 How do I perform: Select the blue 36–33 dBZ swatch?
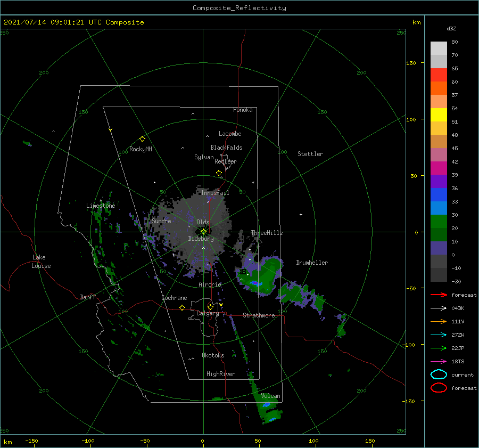tap(439, 194)
